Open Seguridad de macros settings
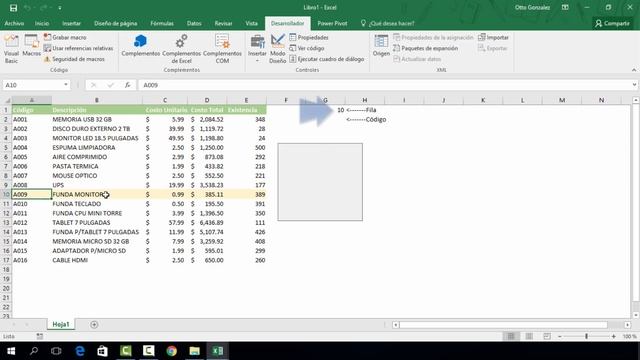640x360 pixels. (74, 59)
